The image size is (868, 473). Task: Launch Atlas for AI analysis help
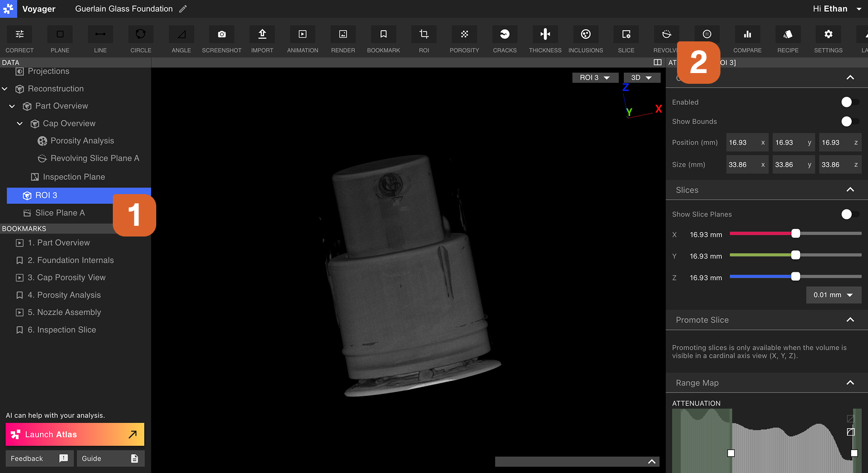[x=75, y=434]
